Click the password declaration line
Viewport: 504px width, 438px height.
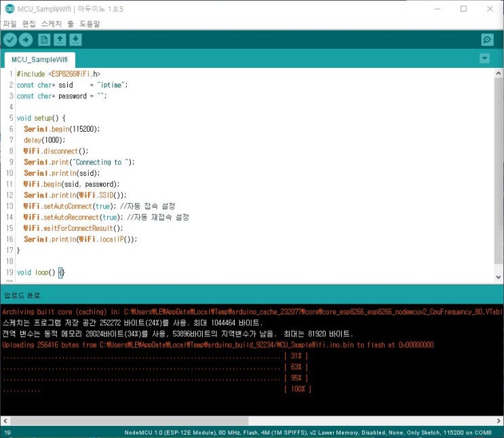pos(62,96)
